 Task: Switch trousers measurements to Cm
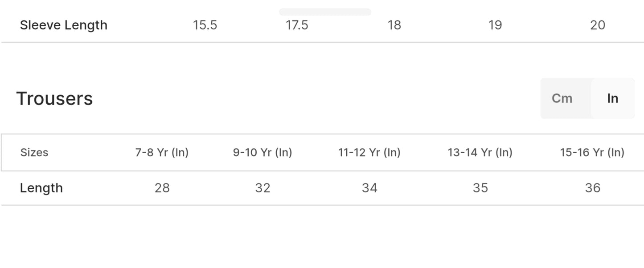pos(562,98)
